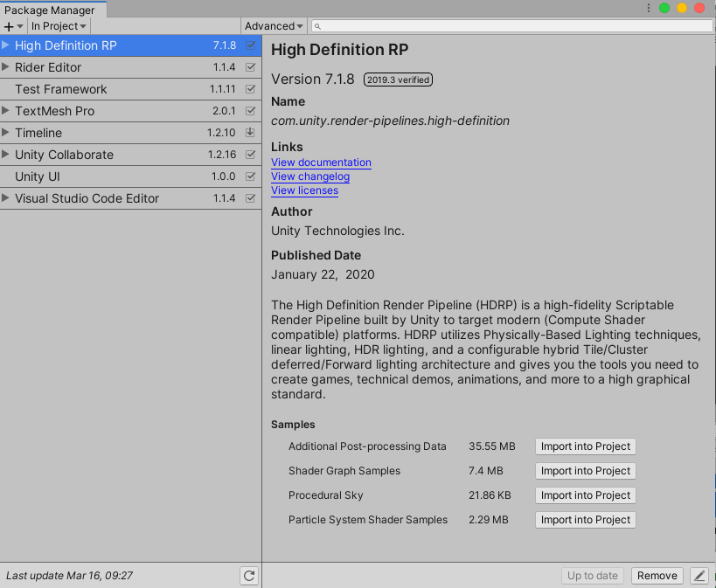Click the installed checkmark beside TextMesh Pro
Image resolution: width=716 pixels, height=588 pixels.
251,111
